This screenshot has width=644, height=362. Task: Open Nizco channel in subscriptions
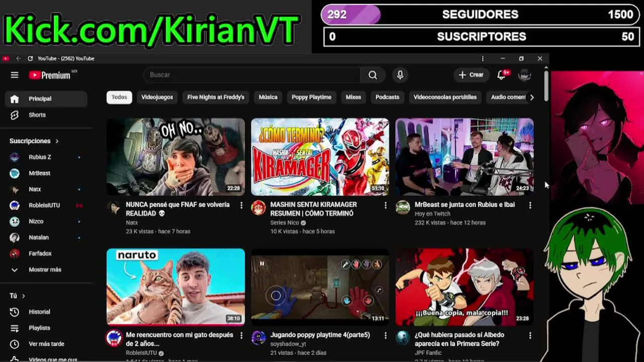click(46, 221)
